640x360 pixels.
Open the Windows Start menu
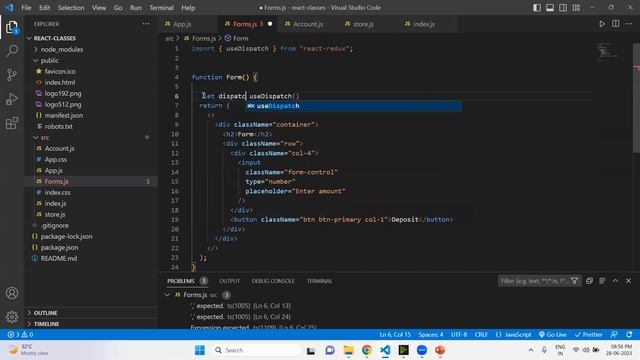tap(200, 350)
